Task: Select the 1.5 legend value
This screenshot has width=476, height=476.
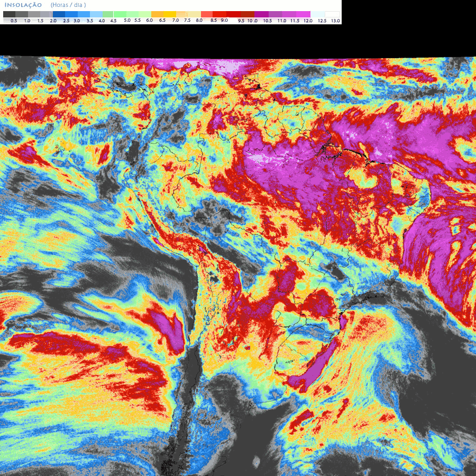Action: click(40, 21)
